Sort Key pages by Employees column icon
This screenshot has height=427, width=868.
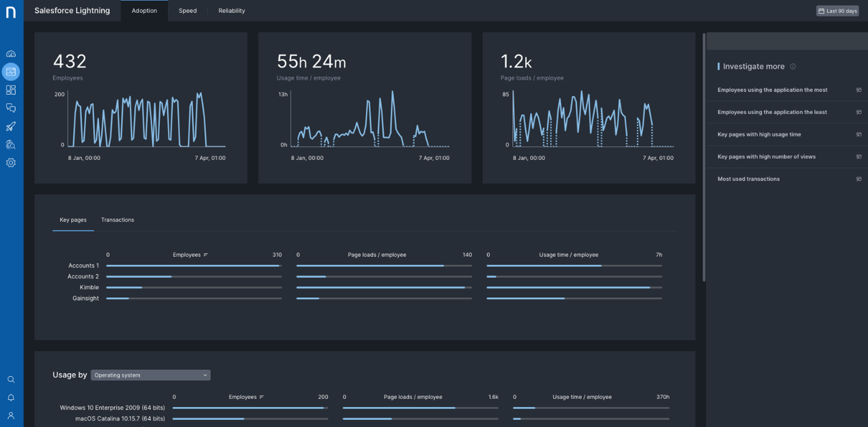point(206,255)
